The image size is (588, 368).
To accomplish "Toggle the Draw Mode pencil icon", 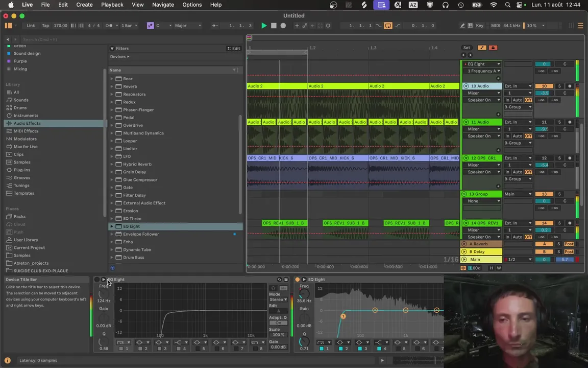I will click(462, 26).
